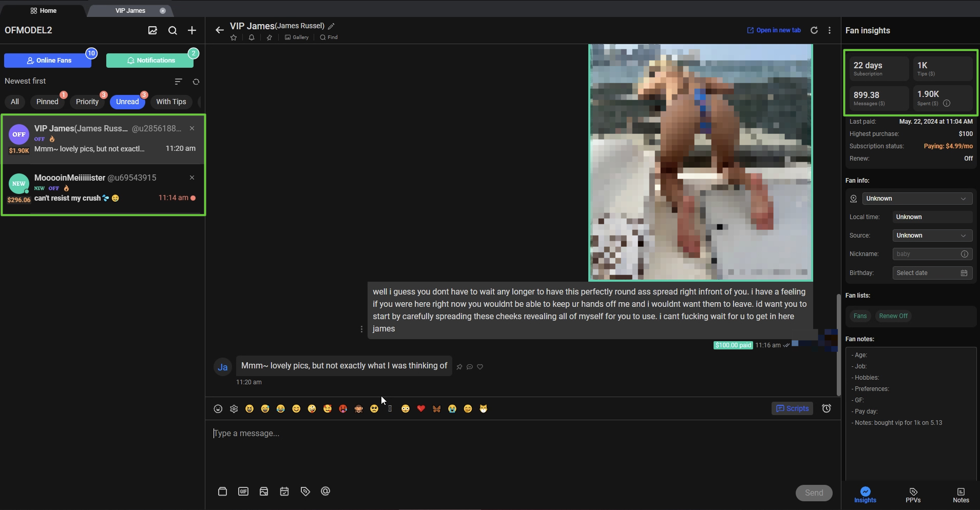The width and height of the screenshot is (980, 510).
Task: Open the alarm clock icon beside Scripts
Action: point(827,408)
